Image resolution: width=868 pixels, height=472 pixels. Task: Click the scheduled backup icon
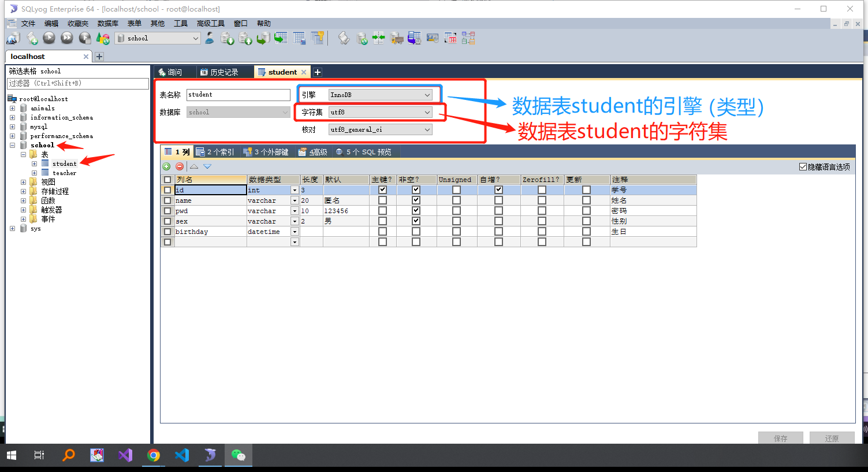(x=414, y=38)
